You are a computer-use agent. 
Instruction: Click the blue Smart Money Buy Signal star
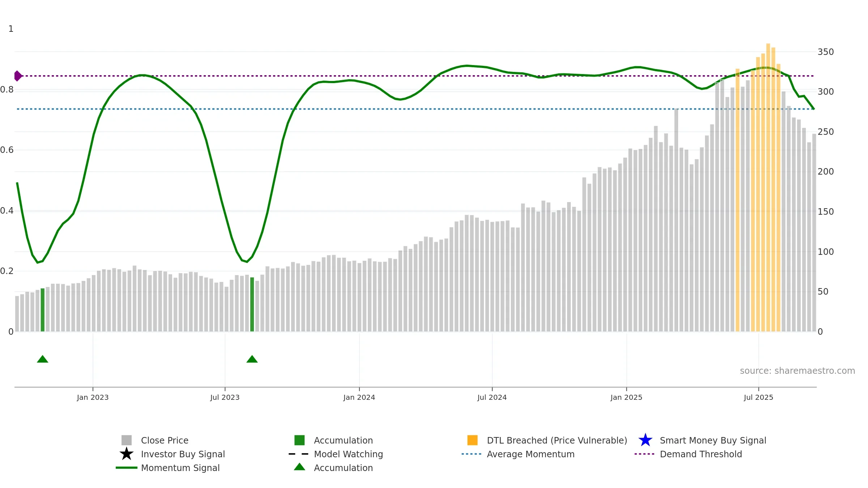tap(645, 440)
